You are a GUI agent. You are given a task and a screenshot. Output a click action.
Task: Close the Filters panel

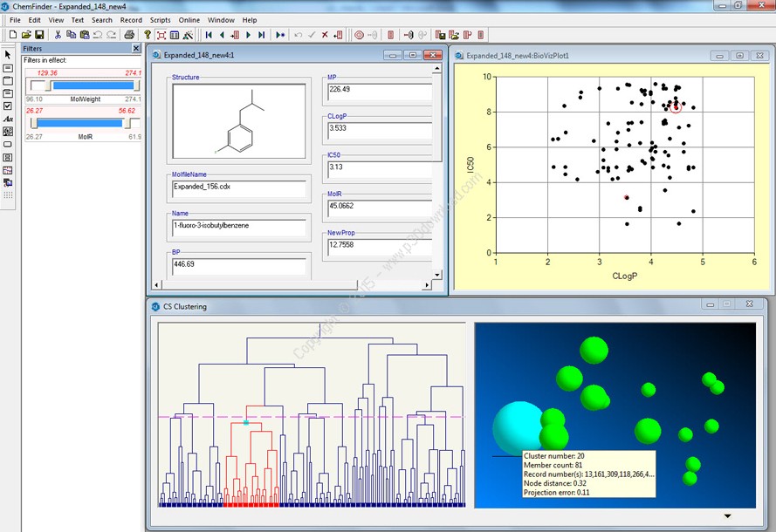coord(135,49)
